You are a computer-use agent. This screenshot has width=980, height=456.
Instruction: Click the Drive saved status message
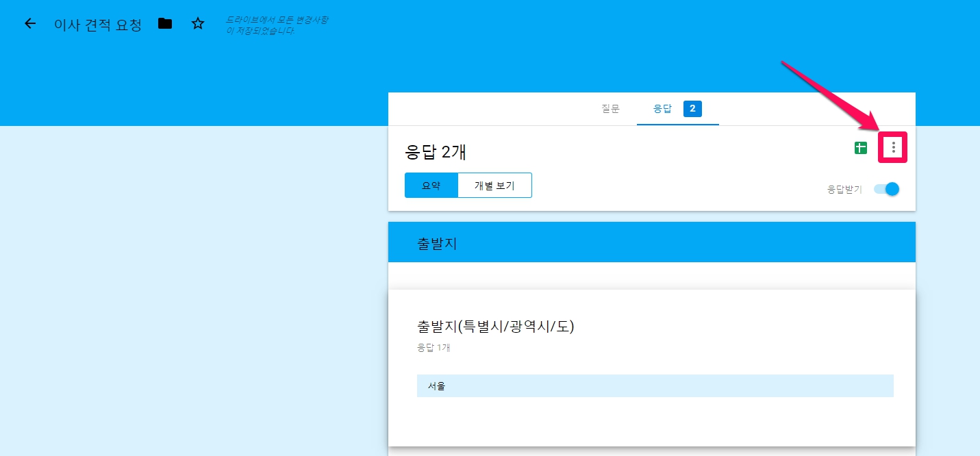tap(276, 25)
